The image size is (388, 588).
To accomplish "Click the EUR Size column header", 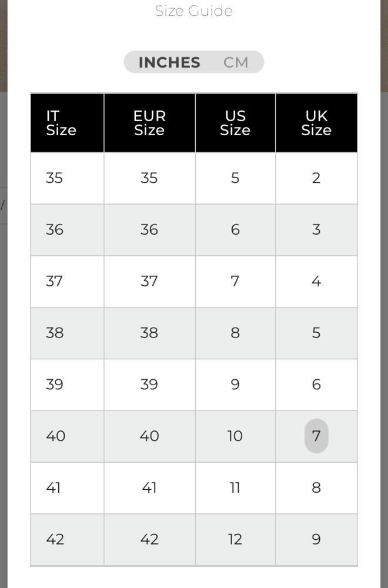I will point(149,123).
